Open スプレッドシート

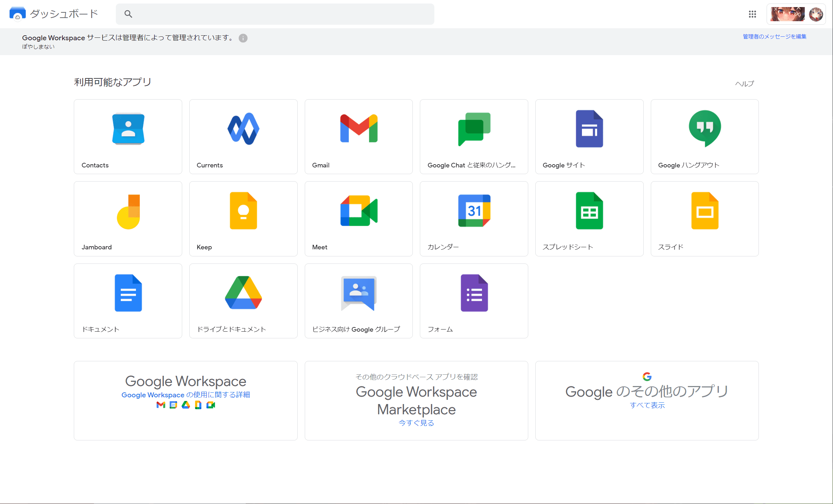tap(589, 219)
